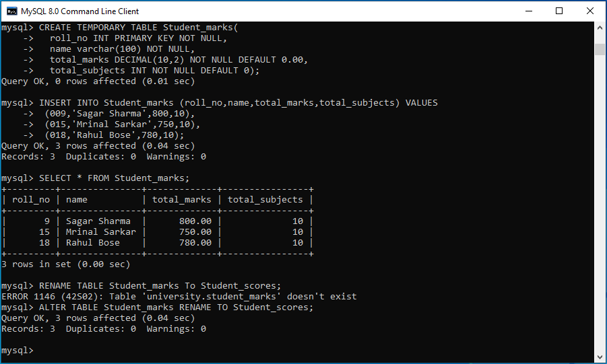The height and width of the screenshot is (364, 607).
Task: Click the RENAME TABLE command line
Action: (x=160, y=286)
